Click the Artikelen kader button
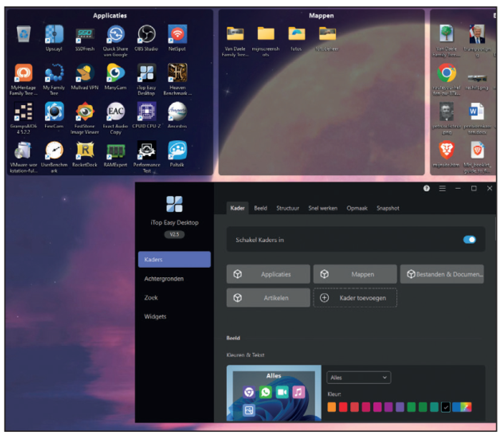504x435 pixels. tap(268, 298)
